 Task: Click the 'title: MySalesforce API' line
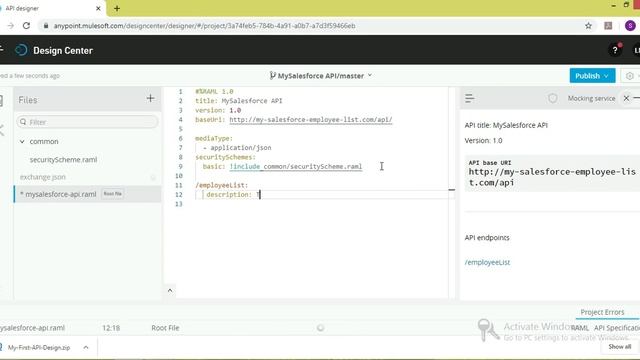(x=238, y=101)
